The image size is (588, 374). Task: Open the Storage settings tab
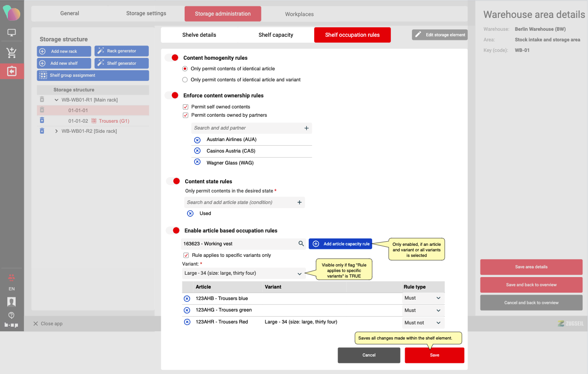pyautogui.click(x=146, y=14)
